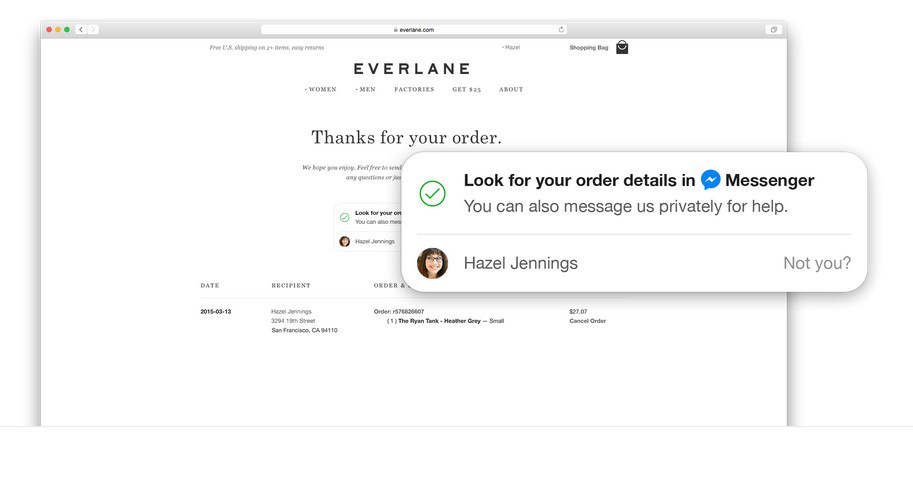Screen dimensions: 913x481
Task: Click the small Hazel Jennings avatar on the page
Action: pyautogui.click(x=345, y=241)
